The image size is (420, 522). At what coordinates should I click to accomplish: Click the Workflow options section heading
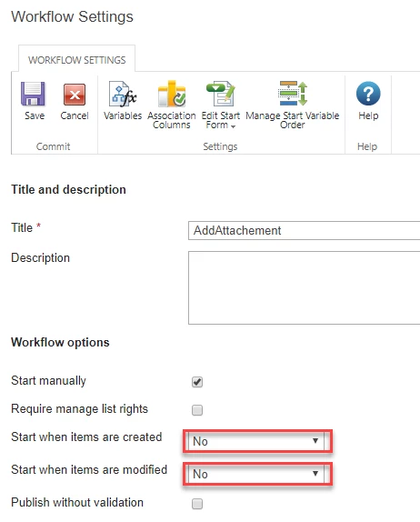point(60,342)
